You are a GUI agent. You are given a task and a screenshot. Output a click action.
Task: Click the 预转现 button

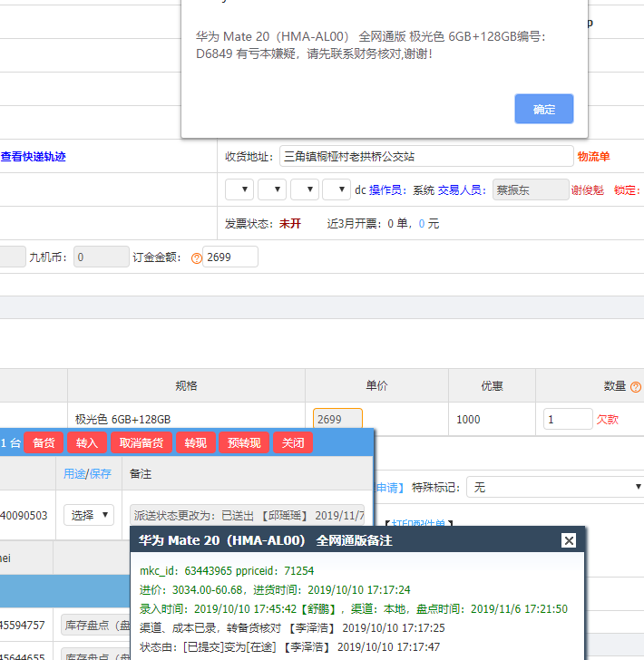pos(244,442)
